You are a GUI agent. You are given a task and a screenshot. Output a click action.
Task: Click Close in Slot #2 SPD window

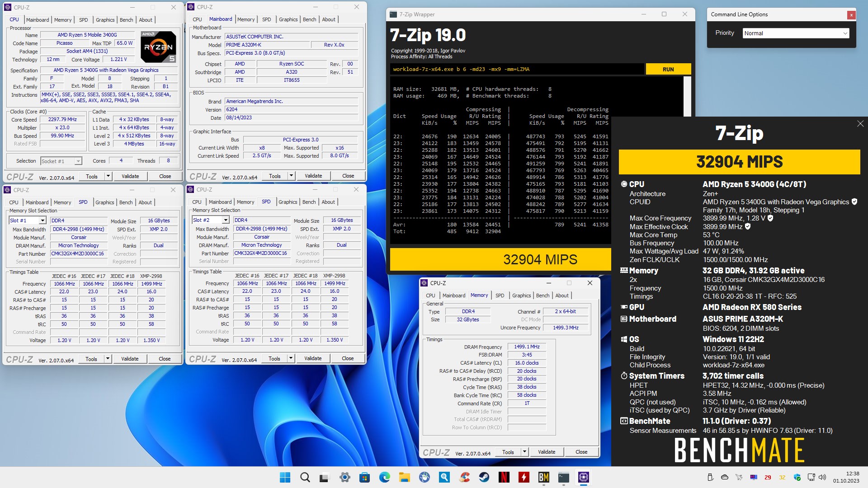point(348,358)
